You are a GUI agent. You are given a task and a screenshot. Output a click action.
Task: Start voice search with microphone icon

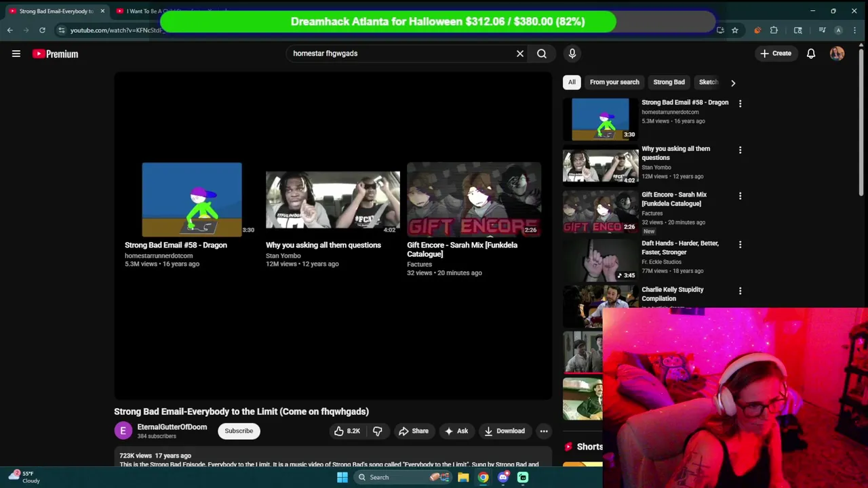click(572, 54)
